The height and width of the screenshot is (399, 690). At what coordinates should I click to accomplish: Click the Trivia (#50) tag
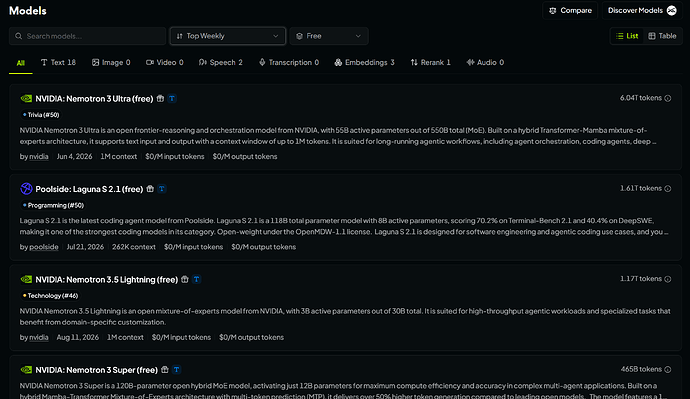point(40,115)
